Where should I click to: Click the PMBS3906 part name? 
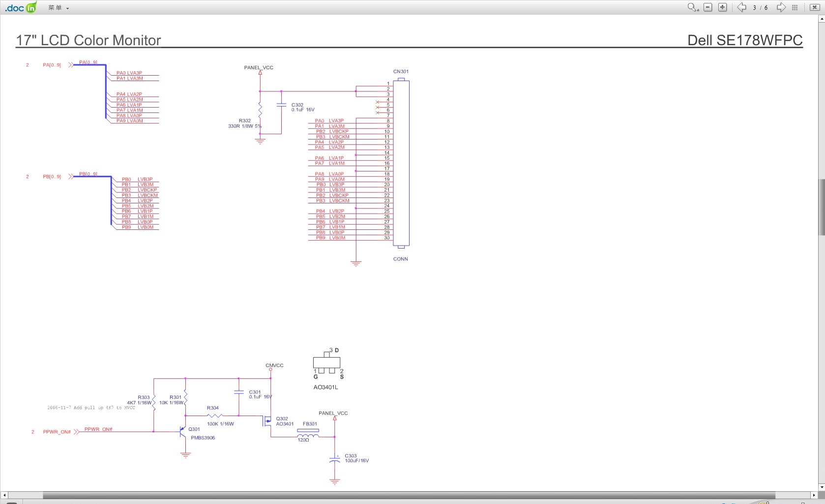(203, 438)
